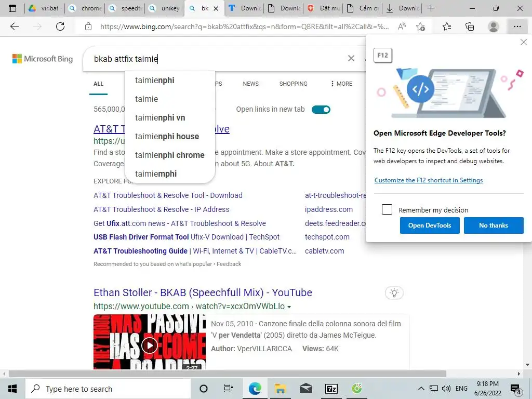
Task: Open the Favorites list
Action: pos(447,26)
